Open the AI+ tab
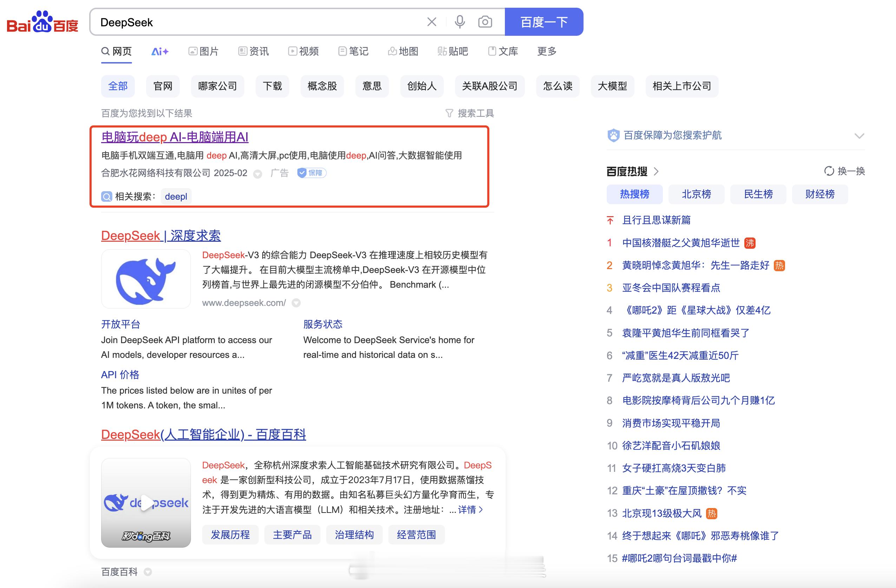 [x=160, y=51]
